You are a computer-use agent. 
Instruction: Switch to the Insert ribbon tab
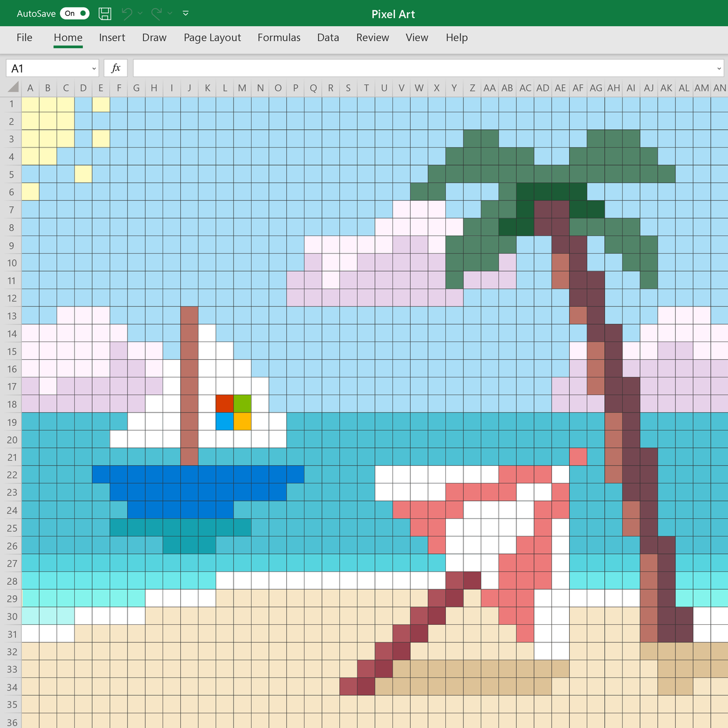[x=112, y=38]
